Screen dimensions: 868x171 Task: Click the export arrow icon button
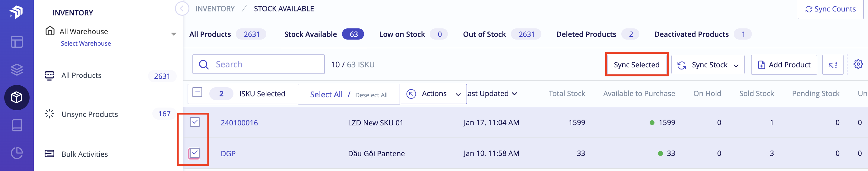click(832, 65)
